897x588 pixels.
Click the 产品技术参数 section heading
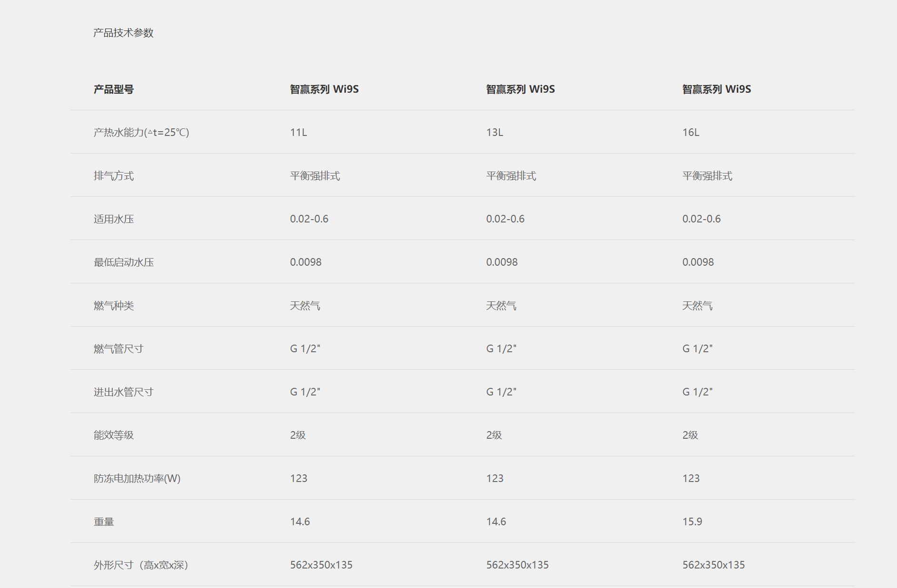click(123, 33)
